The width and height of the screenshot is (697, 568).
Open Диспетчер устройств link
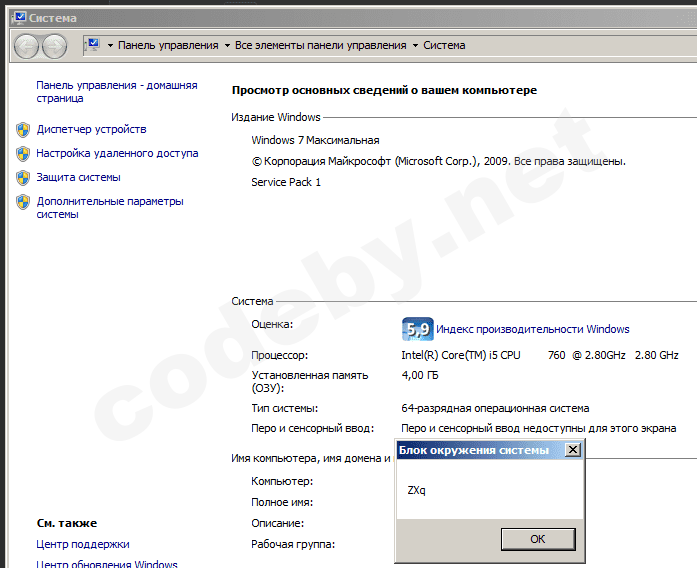click(x=92, y=129)
